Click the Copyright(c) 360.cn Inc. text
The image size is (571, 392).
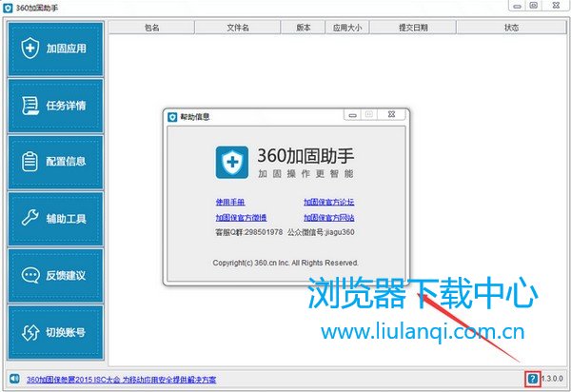[285, 263]
